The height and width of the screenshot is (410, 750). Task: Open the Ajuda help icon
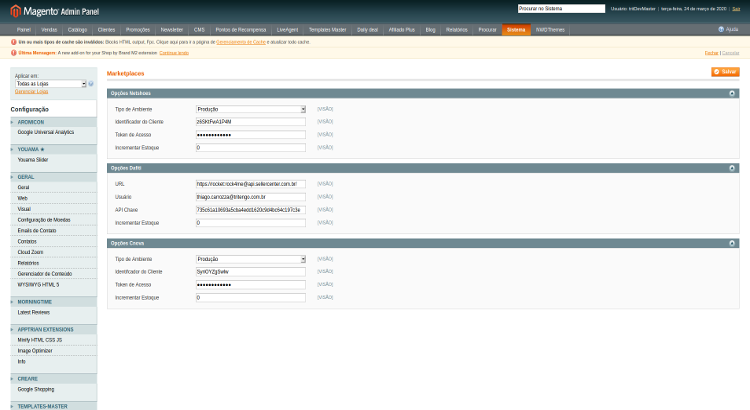click(721, 30)
